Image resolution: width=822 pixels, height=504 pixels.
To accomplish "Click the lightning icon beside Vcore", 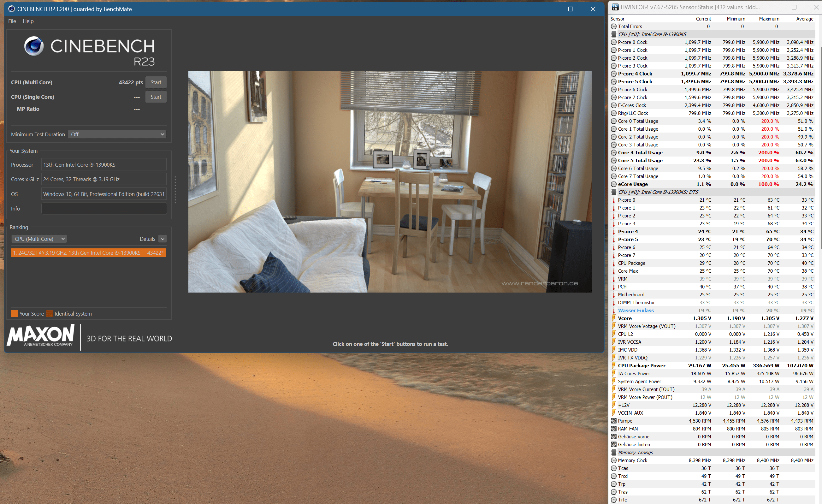I will [x=613, y=318].
